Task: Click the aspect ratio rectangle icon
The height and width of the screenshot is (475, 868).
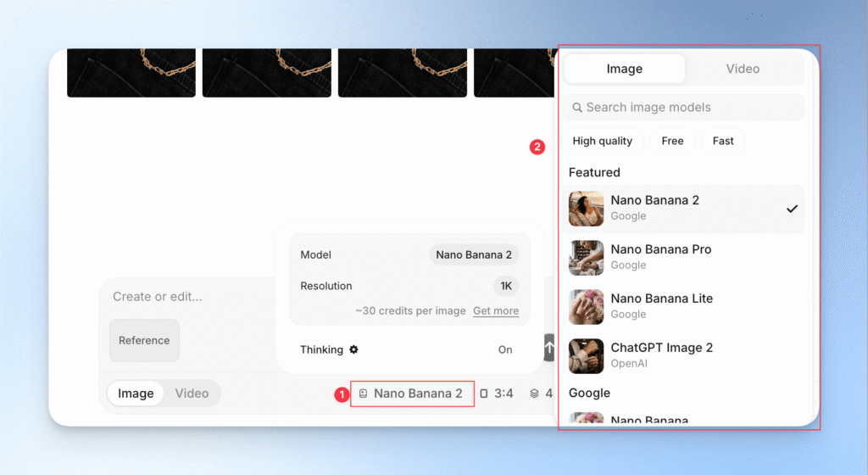Action: click(x=484, y=394)
